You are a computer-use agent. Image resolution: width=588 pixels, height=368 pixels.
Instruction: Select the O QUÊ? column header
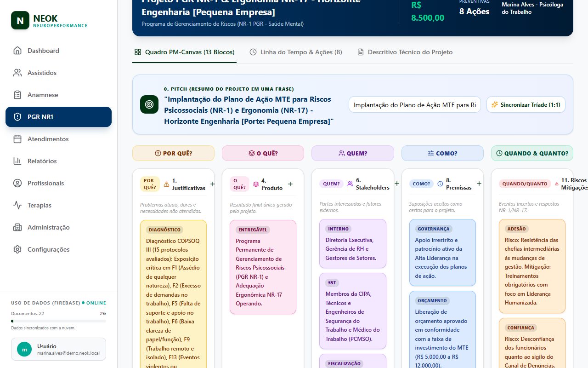click(x=263, y=153)
